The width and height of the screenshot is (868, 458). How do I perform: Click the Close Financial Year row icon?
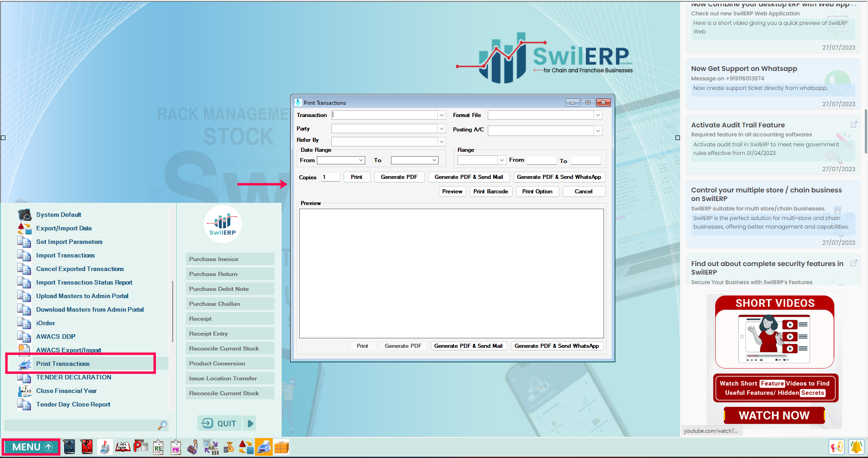coord(24,391)
